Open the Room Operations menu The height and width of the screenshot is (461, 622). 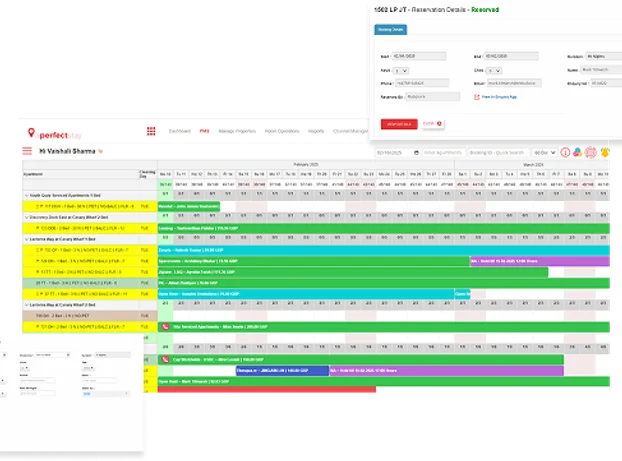tap(282, 131)
